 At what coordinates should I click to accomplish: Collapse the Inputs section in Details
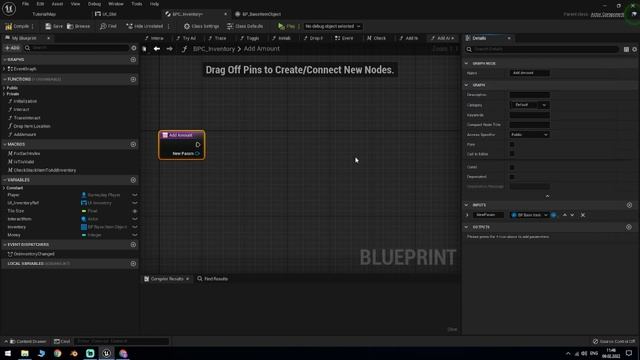pos(467,205)
